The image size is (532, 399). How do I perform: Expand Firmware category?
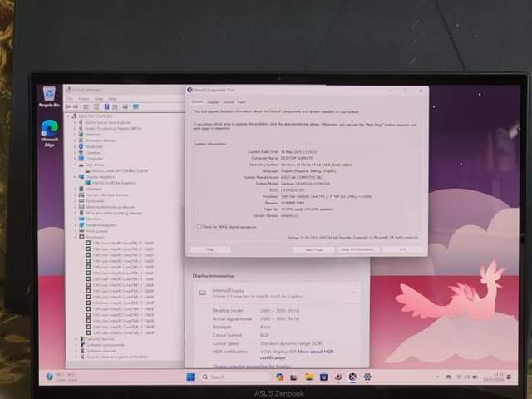pos(75,189)
